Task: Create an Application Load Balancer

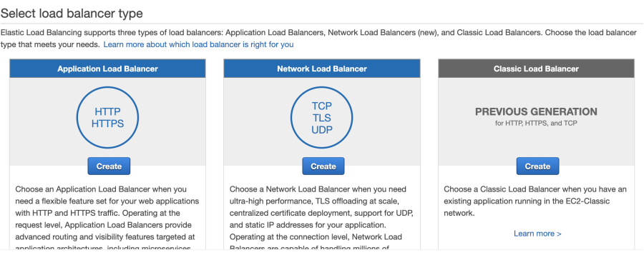Action: [109, 166]
